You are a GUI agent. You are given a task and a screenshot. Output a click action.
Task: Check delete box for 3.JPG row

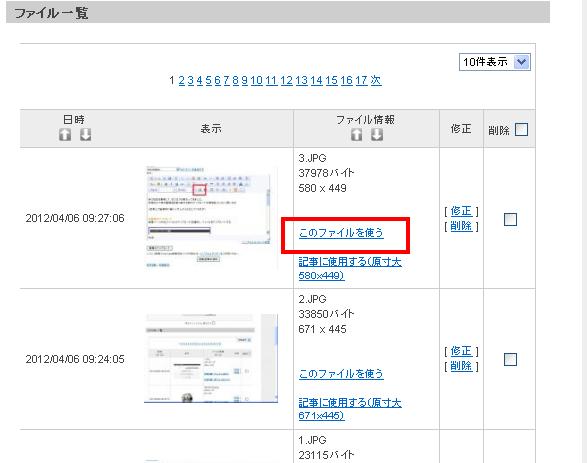click(x=510, y=219)
